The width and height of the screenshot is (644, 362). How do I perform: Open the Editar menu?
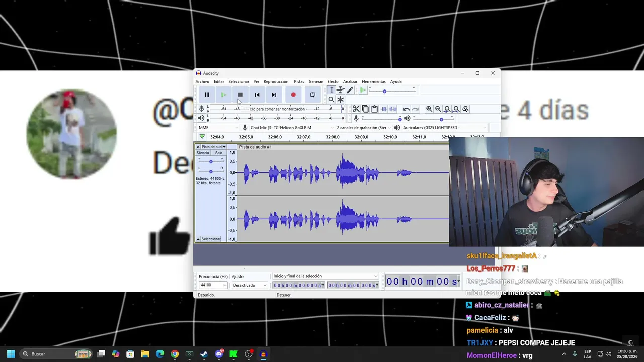[x=219, y=81]
